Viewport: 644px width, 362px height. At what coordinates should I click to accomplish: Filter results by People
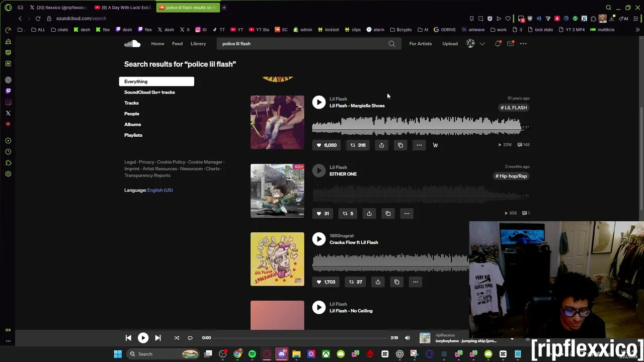click(x=132, y=114)
